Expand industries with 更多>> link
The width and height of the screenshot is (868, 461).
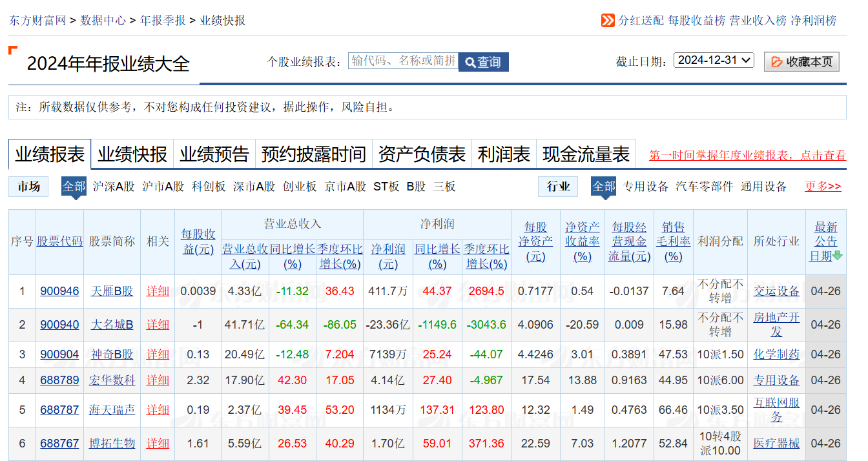(x=822, y=187)
